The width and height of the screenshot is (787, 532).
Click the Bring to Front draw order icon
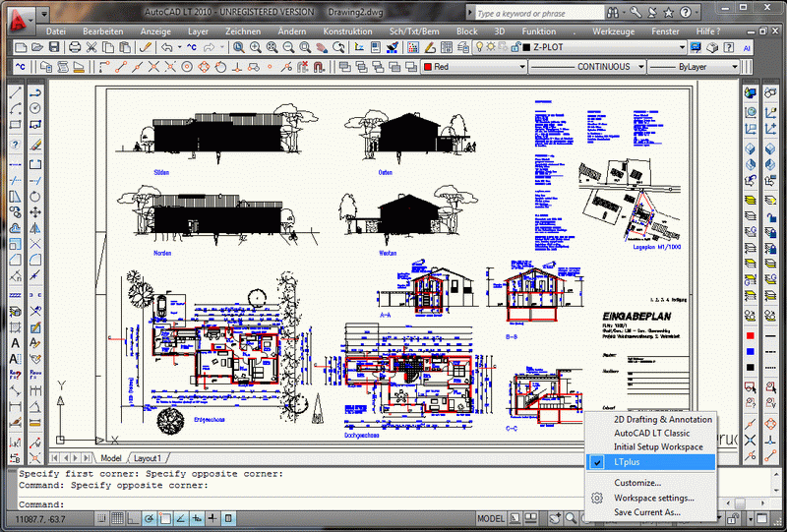pos(344,67)
